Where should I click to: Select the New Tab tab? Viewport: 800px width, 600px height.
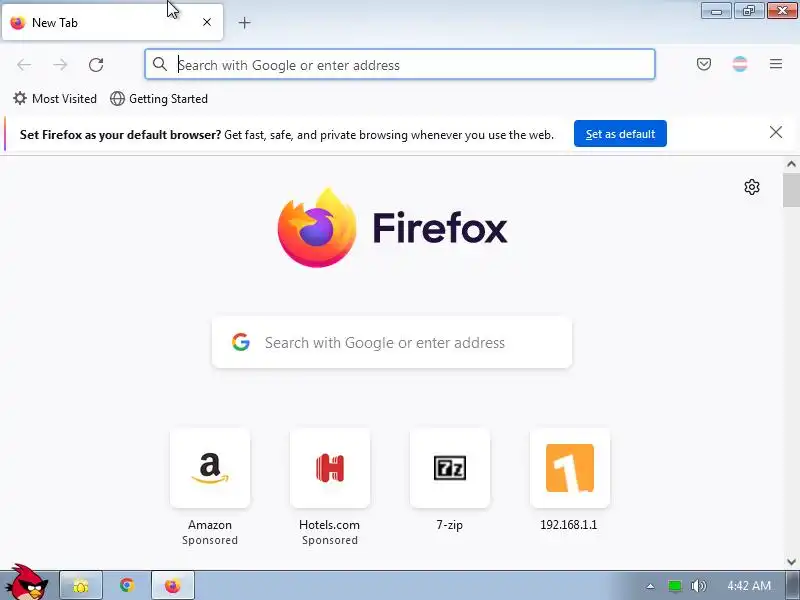[112, 22]
